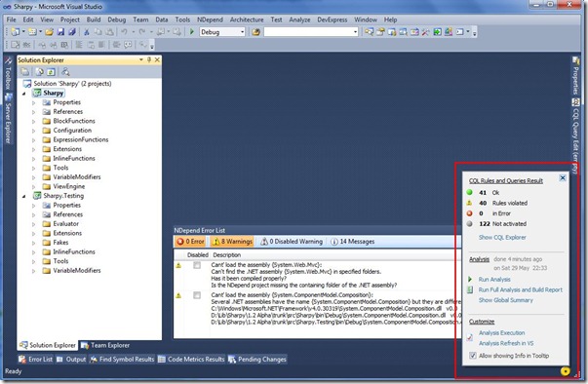
Task: Open the Find combo box dropdown
Action: click(x=355, y=32)
